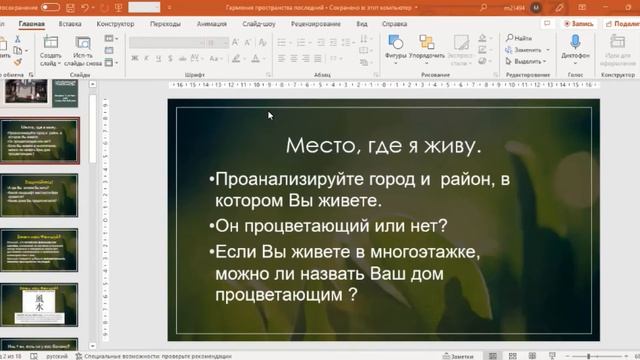Image resolution: width=640 pixels, height=360 pixels.
Task: Click the Copy icon
Action: [x=18, y=51]
